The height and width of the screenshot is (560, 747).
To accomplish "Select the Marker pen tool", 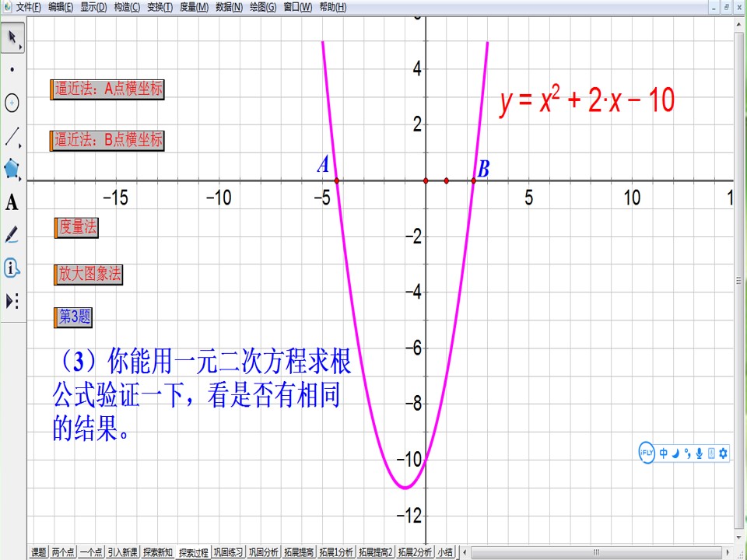I will click(12, 235).
